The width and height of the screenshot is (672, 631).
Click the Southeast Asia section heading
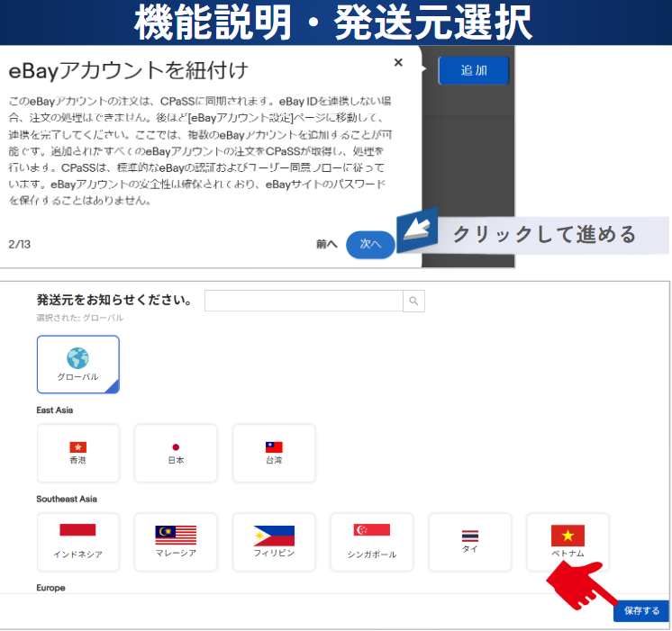point(67,499)
